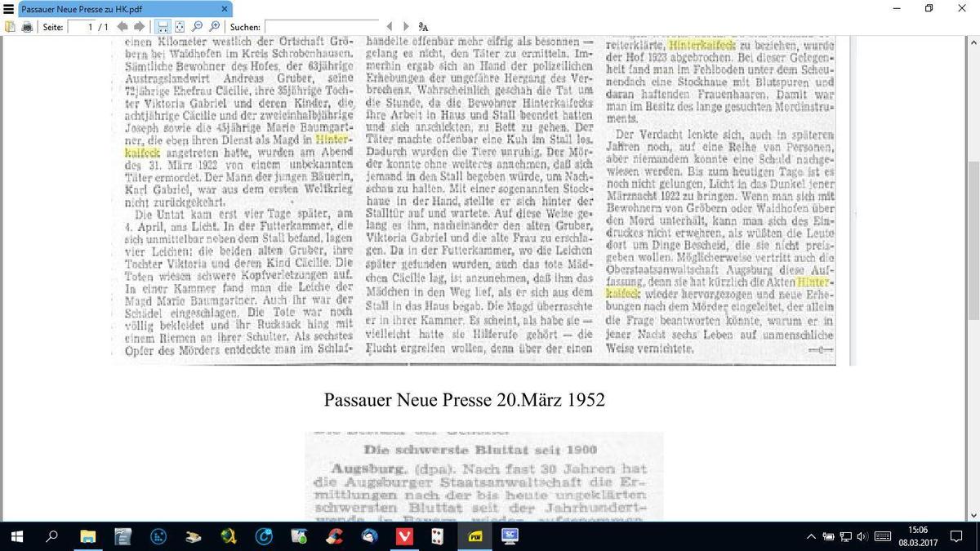Print the document with the printer icon
The width and height of the screenshot is (980, 551).
pyautogui.click(x=27, y=27)
